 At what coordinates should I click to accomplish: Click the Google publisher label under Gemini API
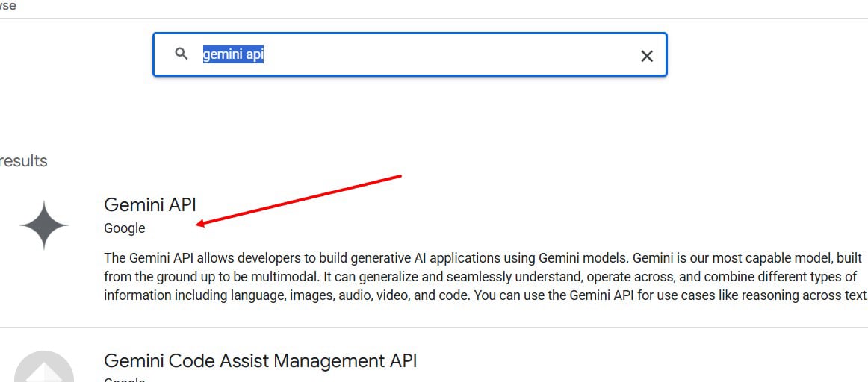point(125,228)
